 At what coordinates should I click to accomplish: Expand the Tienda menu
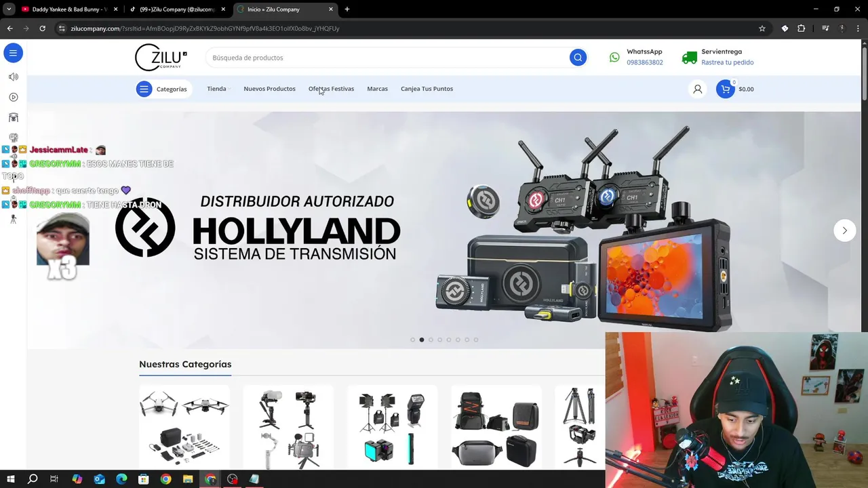[218, 89]
